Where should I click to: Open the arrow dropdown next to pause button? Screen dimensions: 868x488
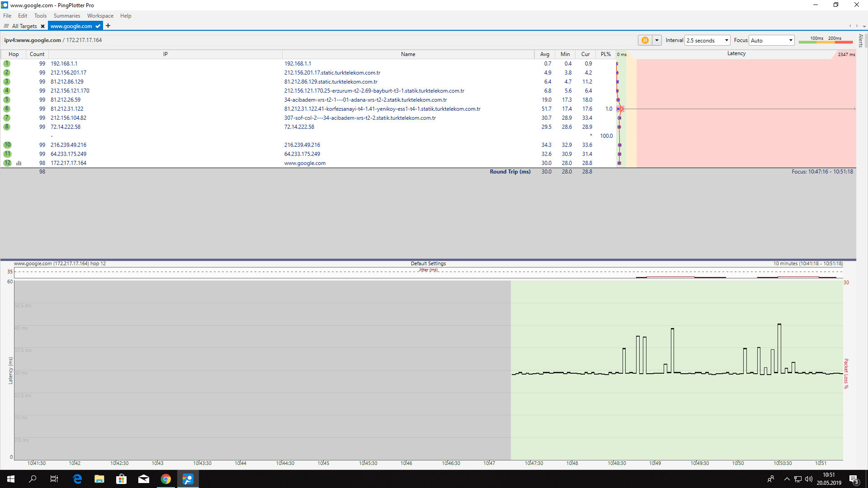pyautogui.click(x=657, y=40)
